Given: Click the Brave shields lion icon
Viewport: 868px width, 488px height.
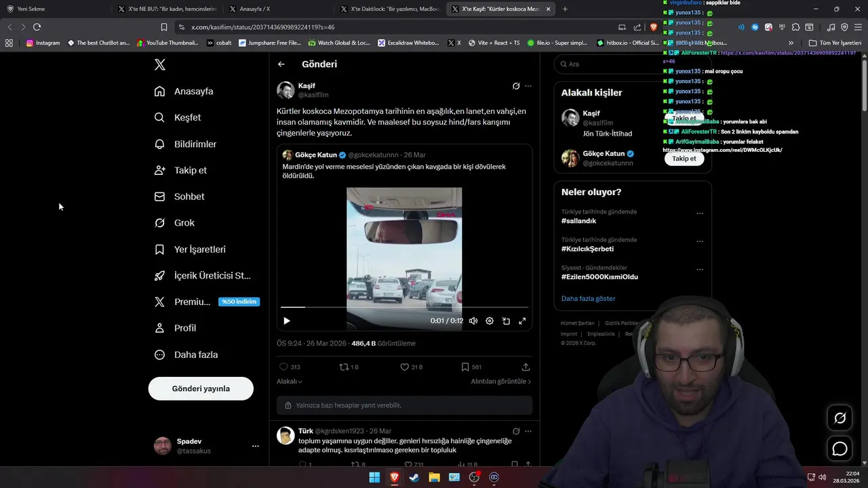Looking at the screenshot, I should [x=654, y=27].
